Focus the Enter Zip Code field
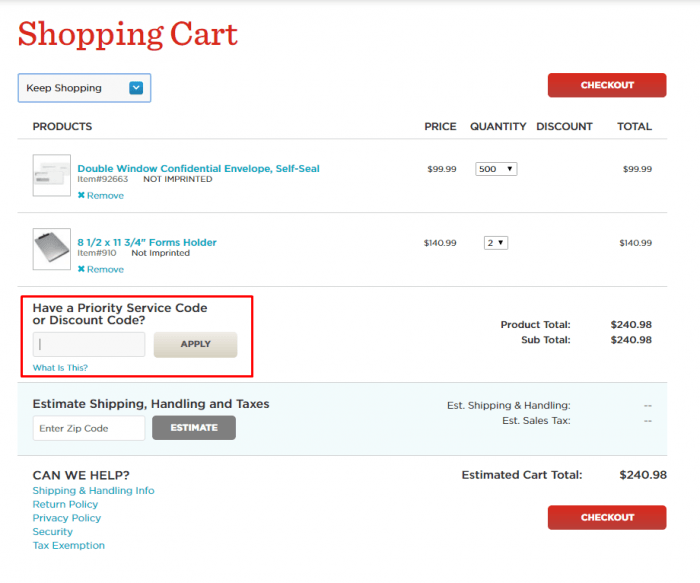The height and width of the screenshot is (583, 700). 89,428
